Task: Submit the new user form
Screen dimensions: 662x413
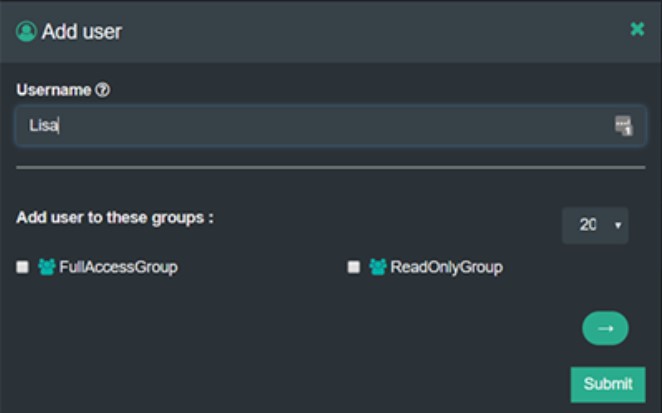Action: coord(607,383)
